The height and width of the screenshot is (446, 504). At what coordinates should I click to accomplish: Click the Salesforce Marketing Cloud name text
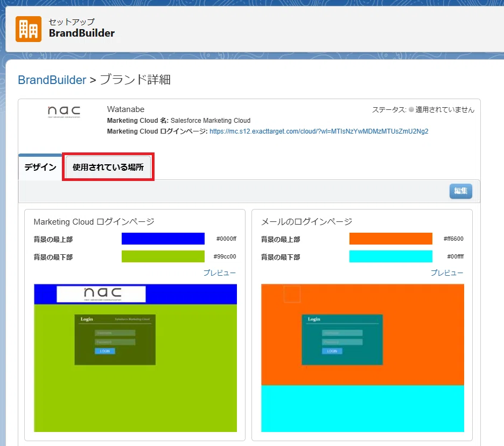211,121
